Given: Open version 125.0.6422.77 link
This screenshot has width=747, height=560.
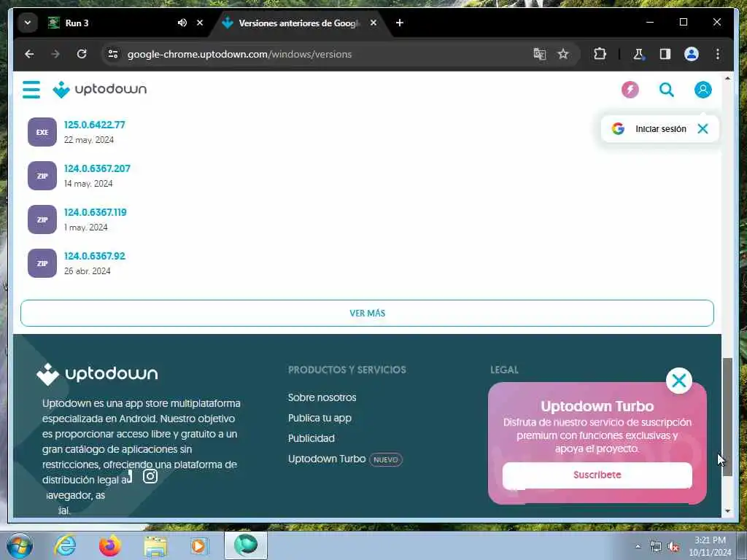Looking at the screenshot, I should [x=94, y=125].
